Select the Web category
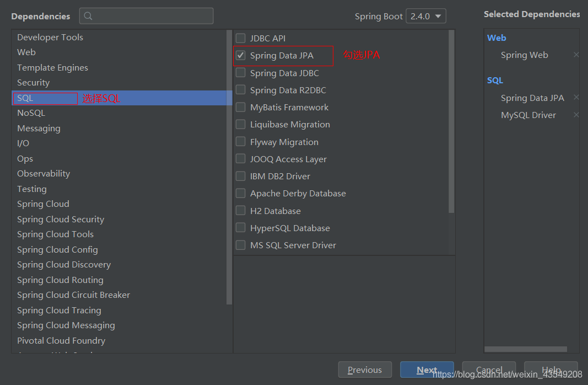 pyautogui.click(x=119, y=52)
